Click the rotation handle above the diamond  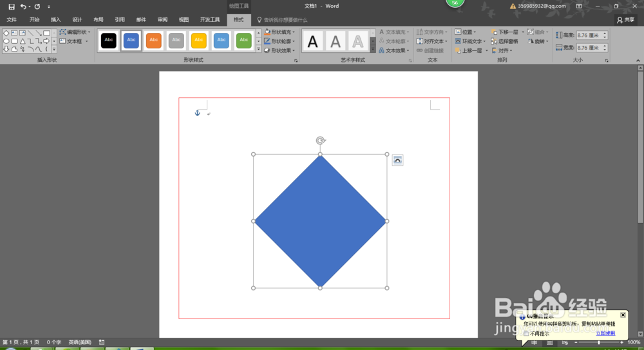coord(320,141)
